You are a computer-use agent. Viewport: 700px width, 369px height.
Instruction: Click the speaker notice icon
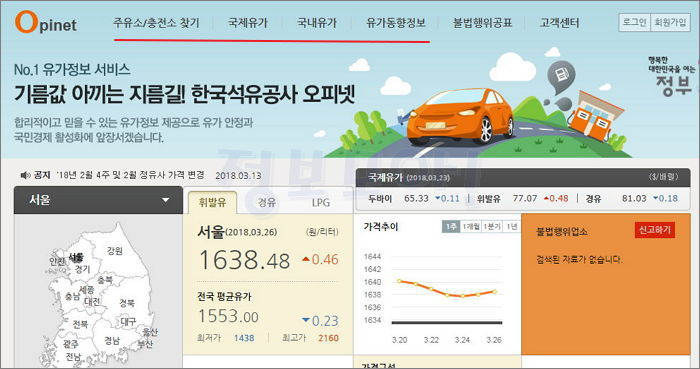point(25,175)
